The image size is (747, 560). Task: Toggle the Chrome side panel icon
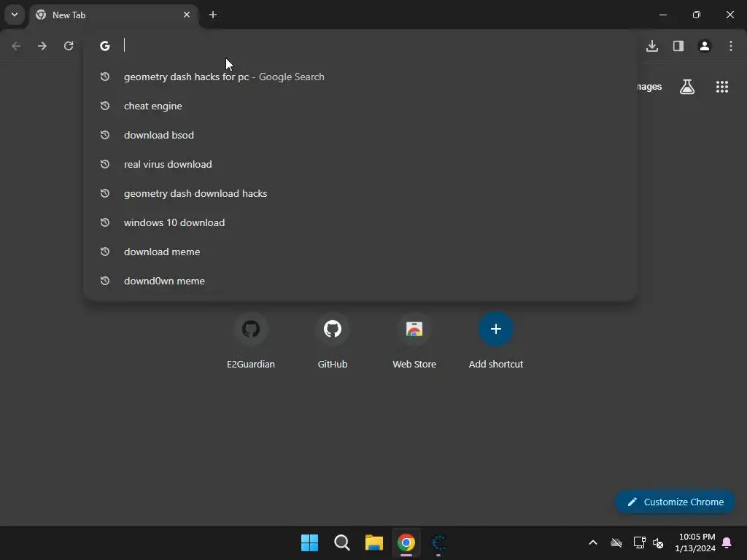tap(678, 46)
